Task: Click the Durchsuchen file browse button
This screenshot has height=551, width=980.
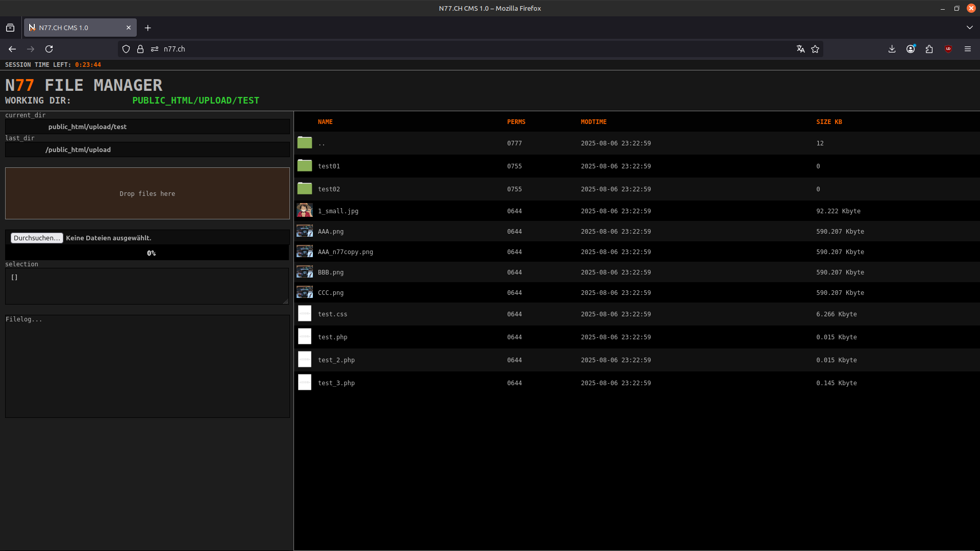Action: [x=37, y=238]
